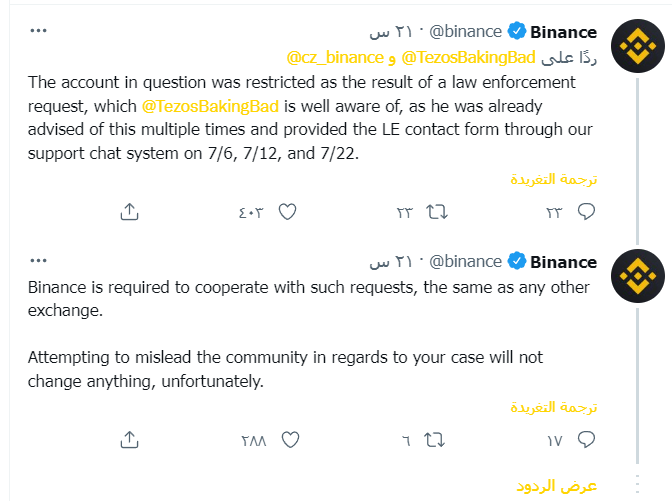Share the second tweet via the upload icon
672x501 pixels.
click(x=129, y=440)
